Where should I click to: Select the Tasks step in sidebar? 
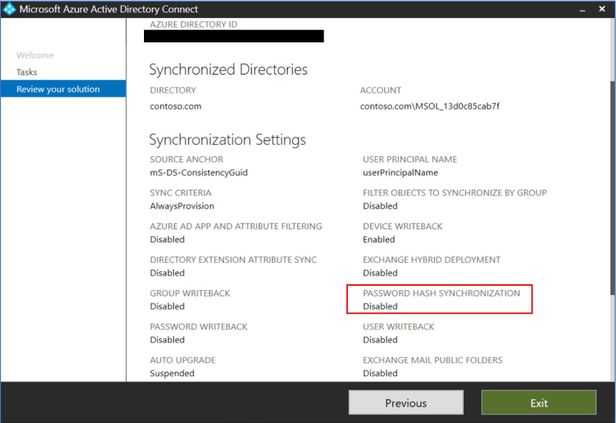[27, 72]
